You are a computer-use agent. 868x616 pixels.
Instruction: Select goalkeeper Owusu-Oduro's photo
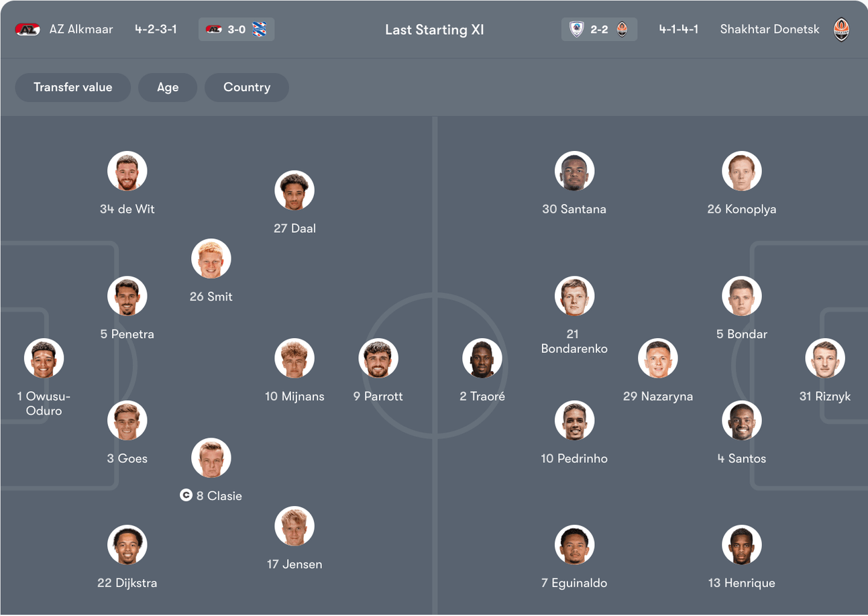point(44,358)
